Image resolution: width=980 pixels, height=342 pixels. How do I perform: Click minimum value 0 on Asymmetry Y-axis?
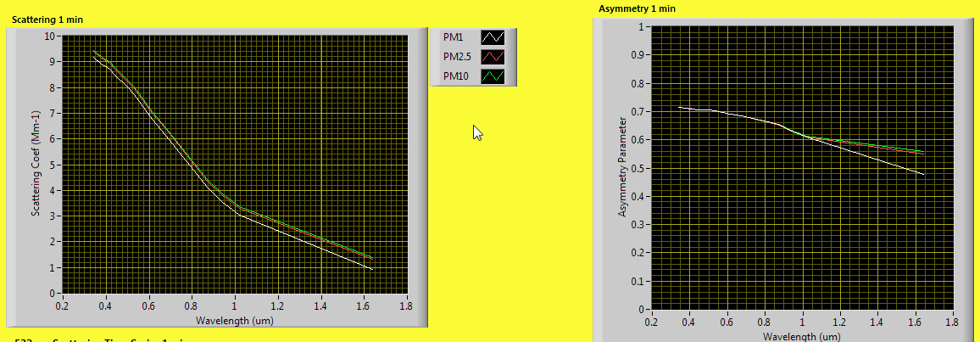642,310
